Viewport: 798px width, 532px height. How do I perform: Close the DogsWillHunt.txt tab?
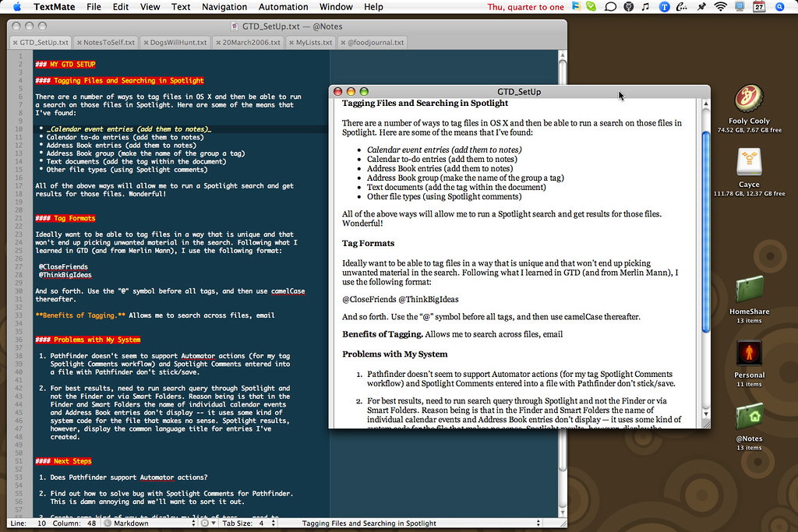[146, 42]
